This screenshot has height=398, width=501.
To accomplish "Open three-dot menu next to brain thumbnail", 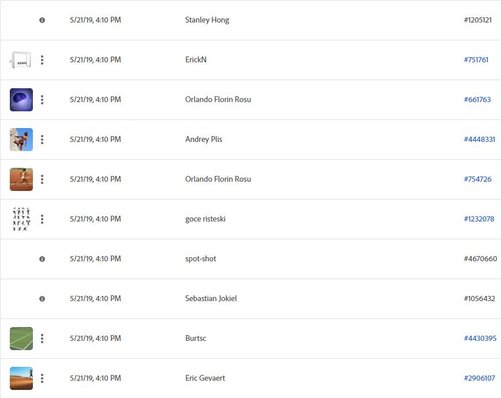I will click(x=42, y=99).
